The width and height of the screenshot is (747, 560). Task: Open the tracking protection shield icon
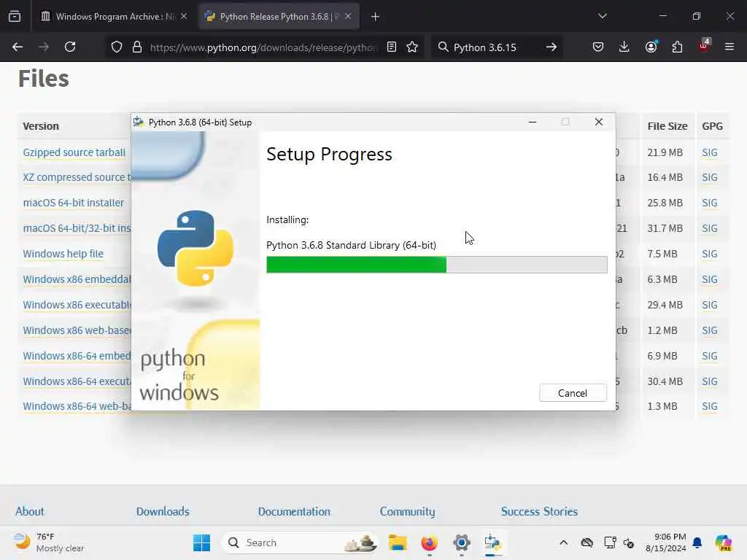click(x=117, y=47)
